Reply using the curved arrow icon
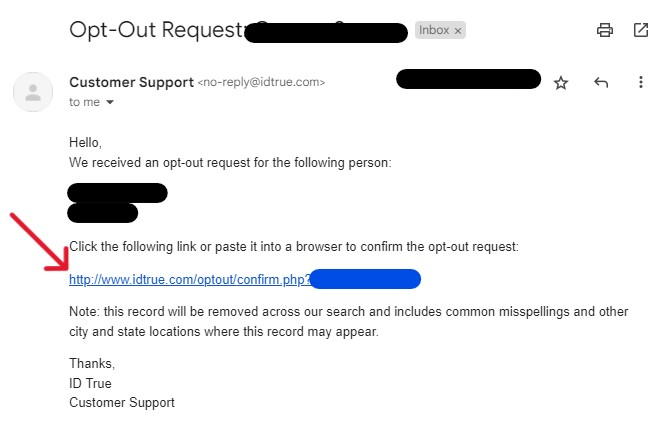 click(601, 82)
